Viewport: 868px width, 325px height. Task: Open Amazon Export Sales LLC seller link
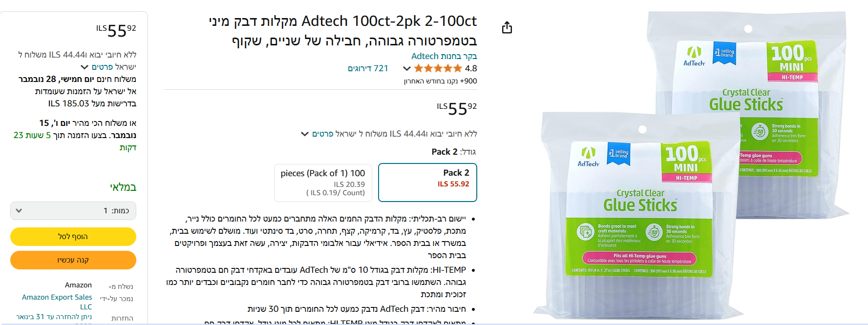click(57, 302)
